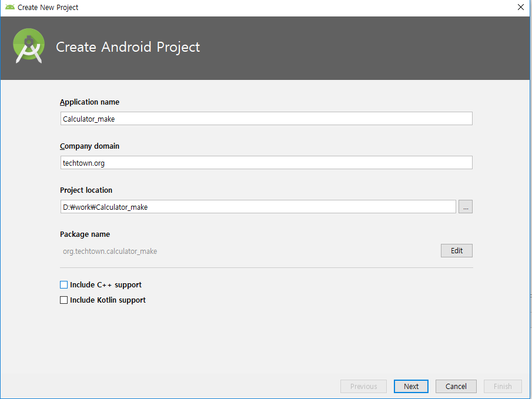Click the Create New Project title text
This screenshot has width=532, height=399.
point(48,7)
